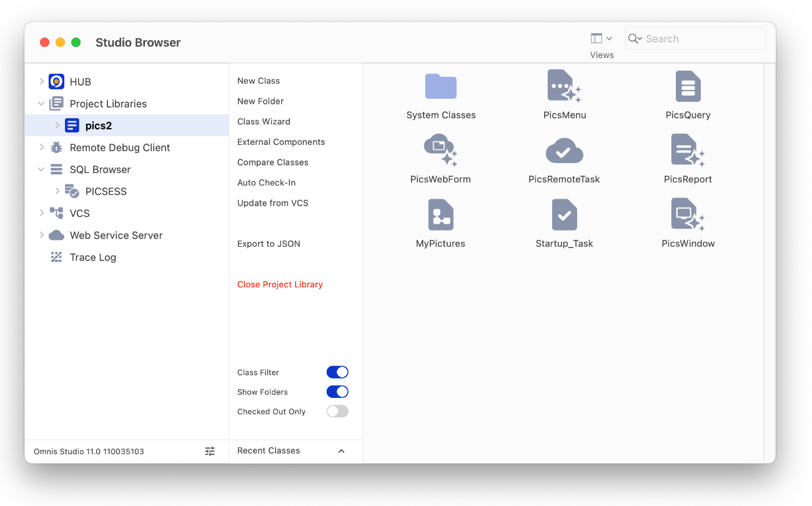Viewport: 812px width, 506px height.
Task: Click the PicsReport label
Action: pos(688,179)
